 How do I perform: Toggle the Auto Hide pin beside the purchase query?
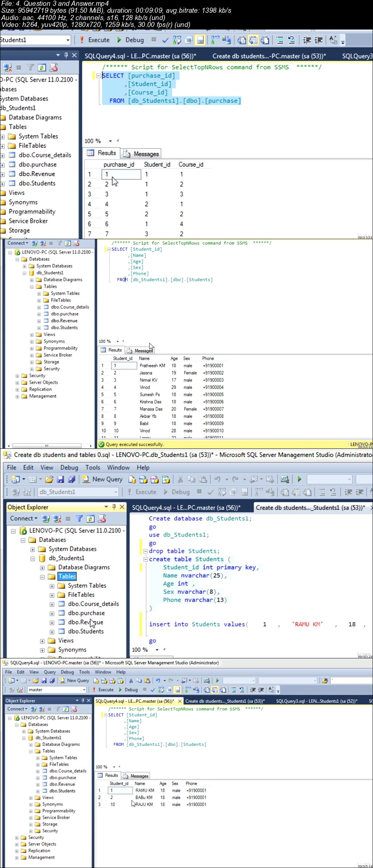tap(66, 55)
